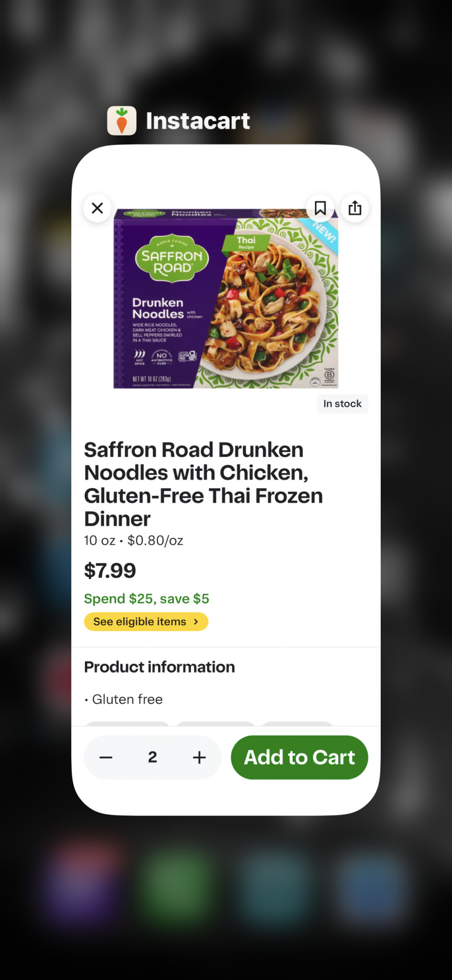Tap the Gluten free bullet item
The height and width of the screenshot is (980, 452).
[x=127, y=699]
